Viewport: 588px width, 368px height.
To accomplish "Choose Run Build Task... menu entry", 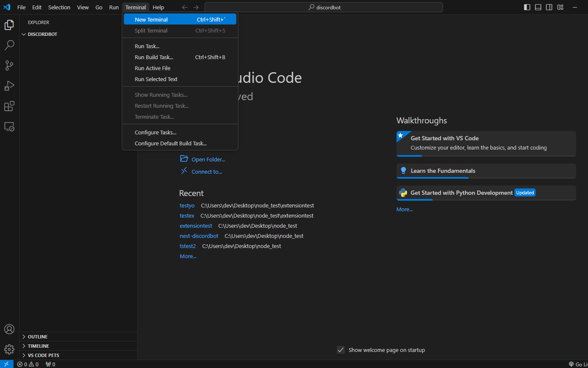I will 180,57.
